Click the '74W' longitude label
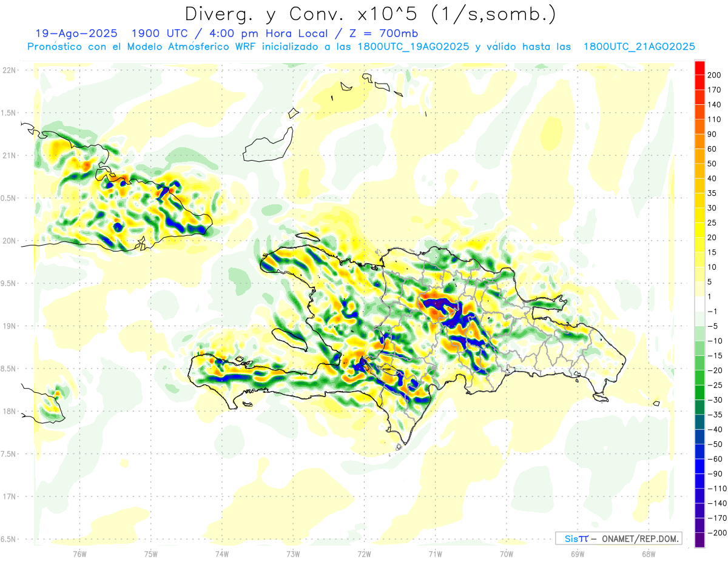 [x=222, y=554]
